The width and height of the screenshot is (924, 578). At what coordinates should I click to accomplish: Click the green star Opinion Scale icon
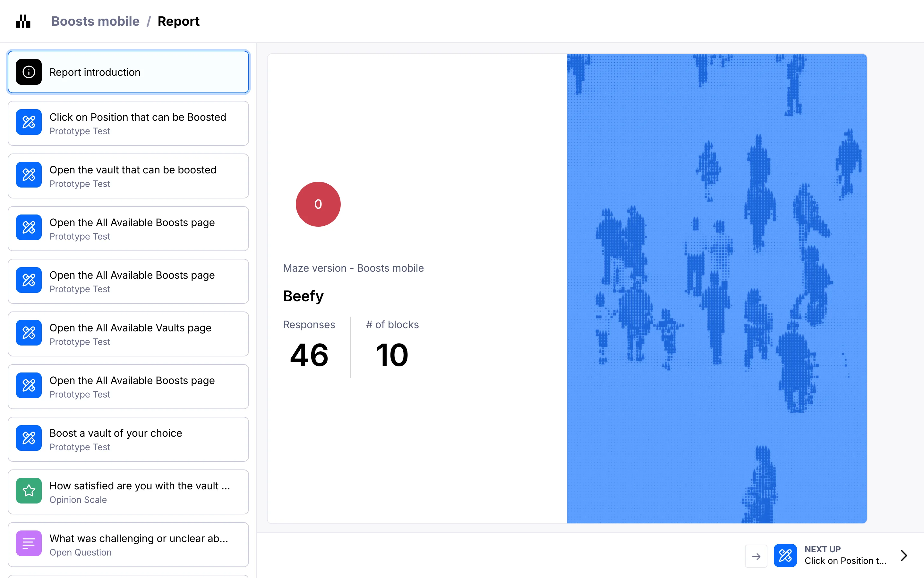[x=29, y=491]
